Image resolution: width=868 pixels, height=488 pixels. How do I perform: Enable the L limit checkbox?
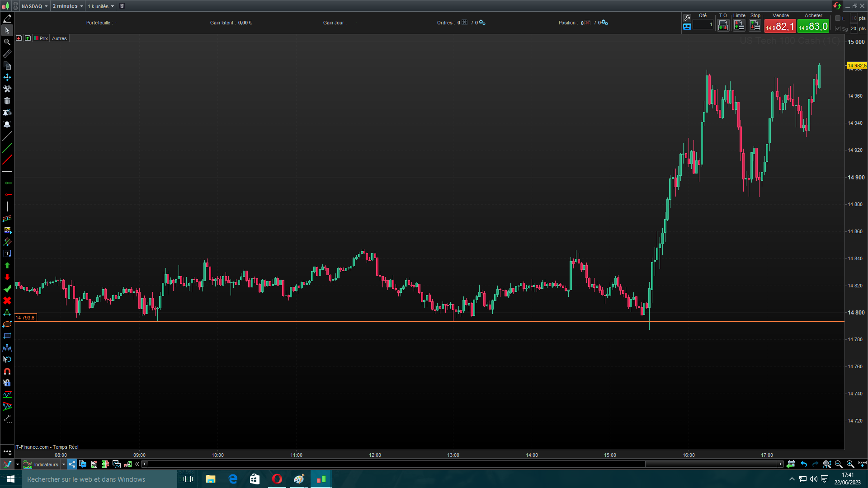coord(838,18)
